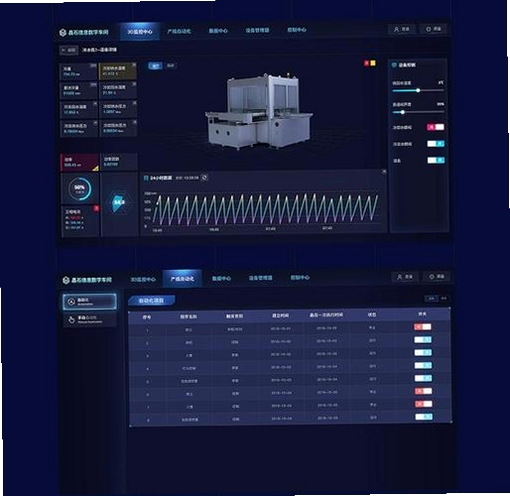Viewport: 510px width, 496px height.
Task: Click the refresh icon beside the 24-hour chart title
Action: click(x=204, y=177)
